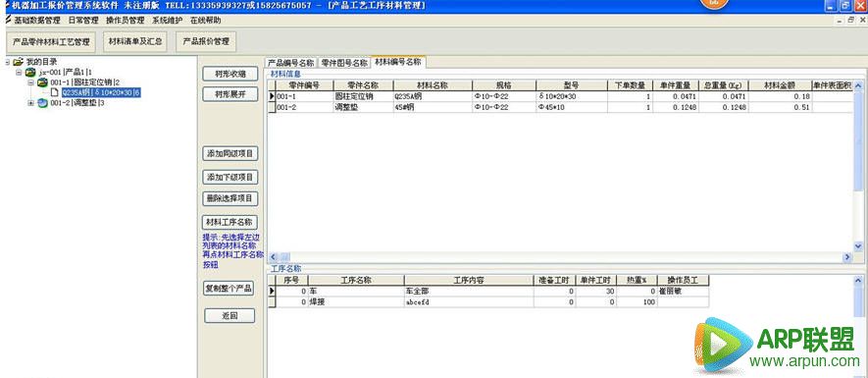Expand the 001-2 调整垫 tree node
Image resolution: width=868 pixels, height=378 pixels.
pyautogui.click(x=31, y=103)
